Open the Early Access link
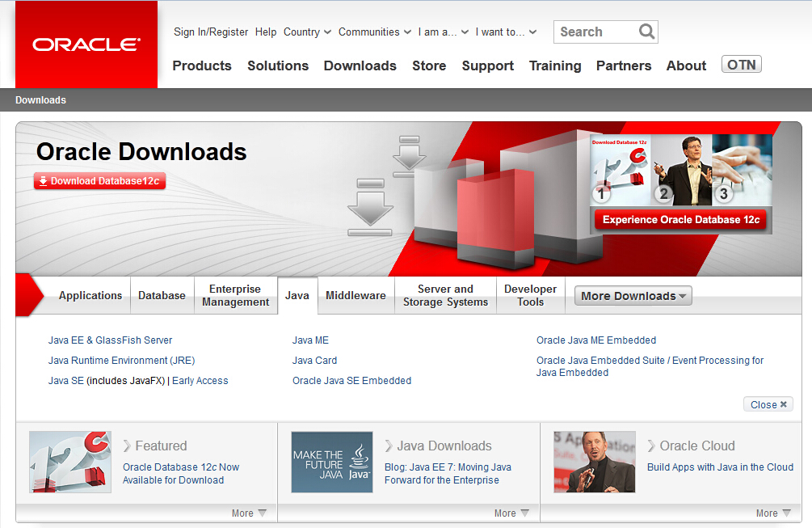This screenshot has height=528, width=812. click(200, 381)
